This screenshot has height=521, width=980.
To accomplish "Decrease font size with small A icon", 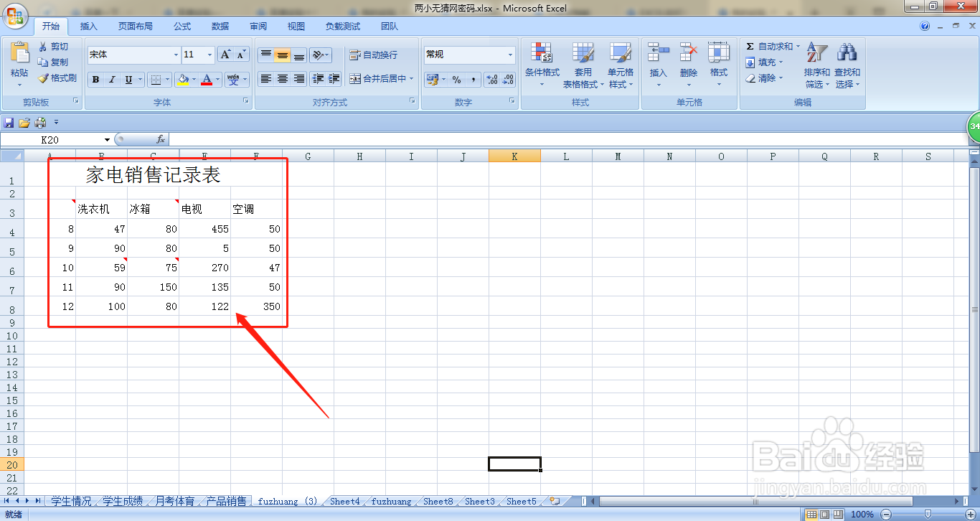I will coord(241,55).
